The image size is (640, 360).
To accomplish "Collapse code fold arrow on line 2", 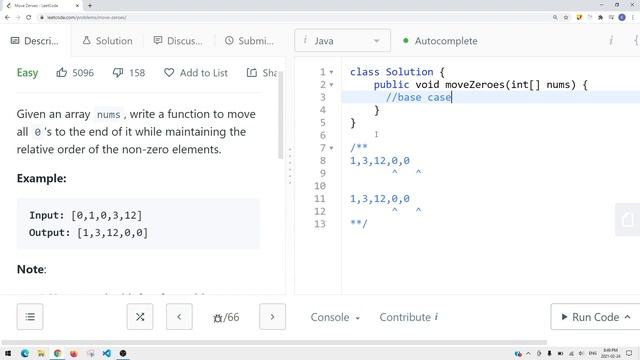I will [331, 85].
